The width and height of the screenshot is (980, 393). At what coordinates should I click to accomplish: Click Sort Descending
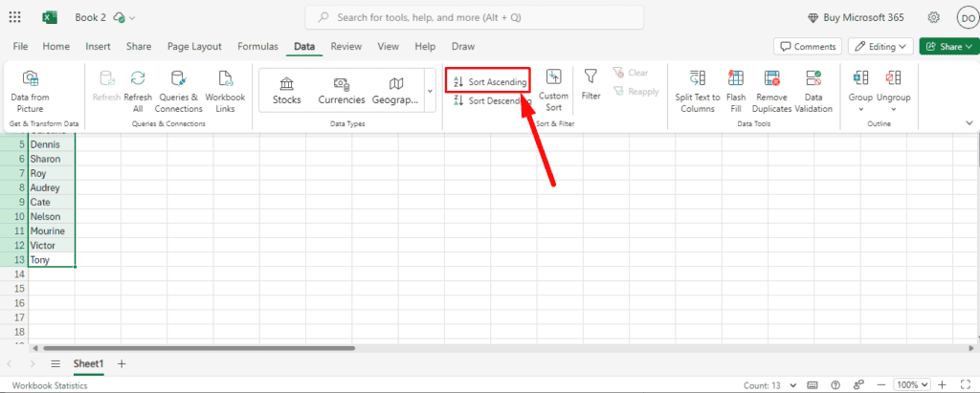pos(492,100)
